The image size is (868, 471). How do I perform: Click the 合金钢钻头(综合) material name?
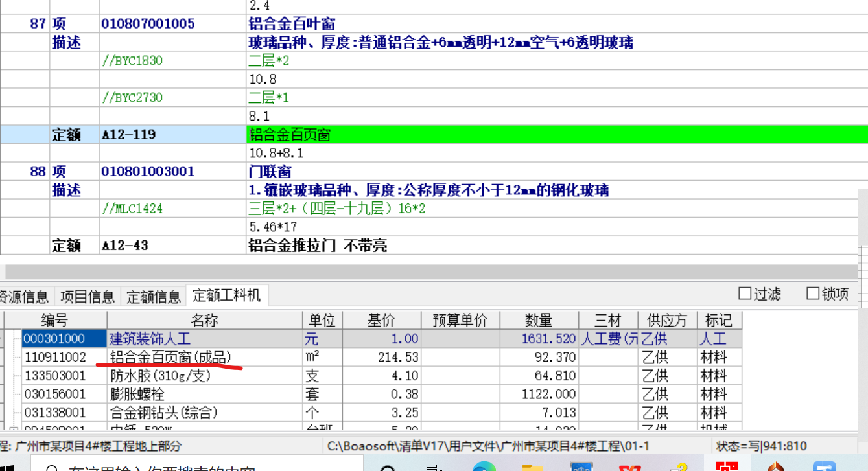163,412
